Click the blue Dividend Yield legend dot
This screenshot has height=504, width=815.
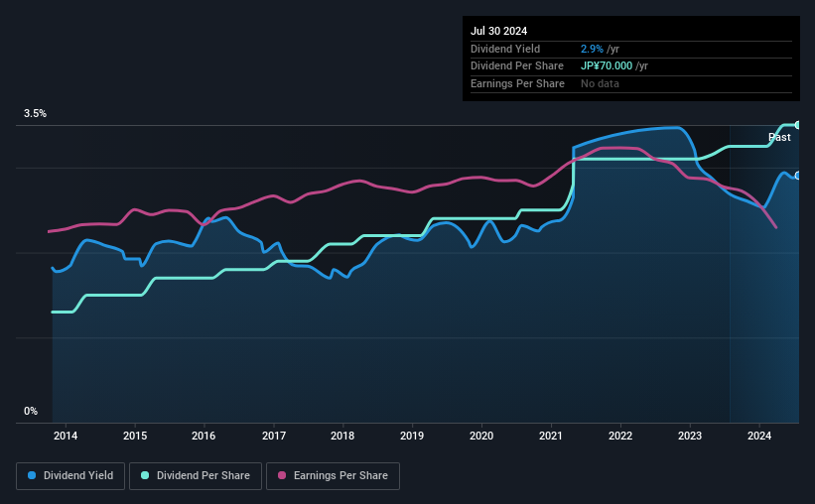click(x=32, y=475)
